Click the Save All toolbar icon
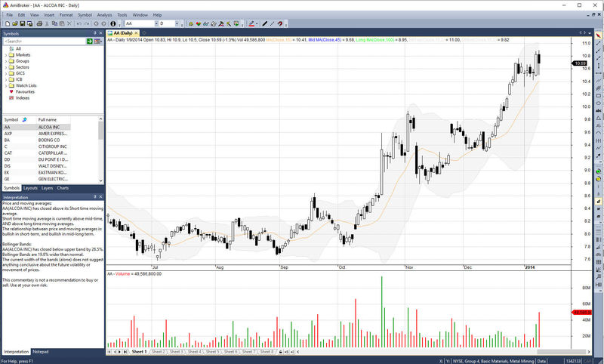 (x=30, y=24)
